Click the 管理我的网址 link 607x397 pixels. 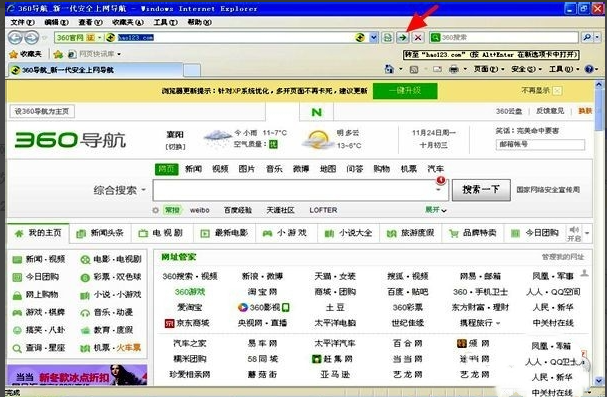pos(563,257)
